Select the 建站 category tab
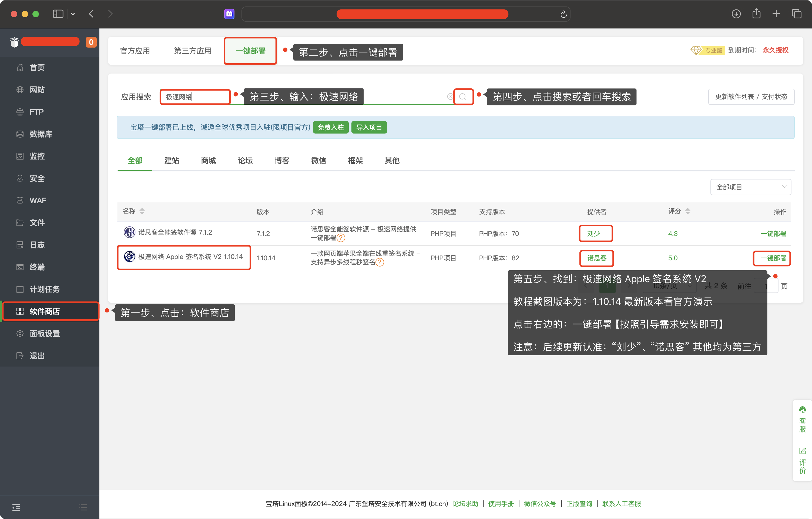The height and width of the screenshot is (519, 812). pyautogui.click(x=172, y=161)
